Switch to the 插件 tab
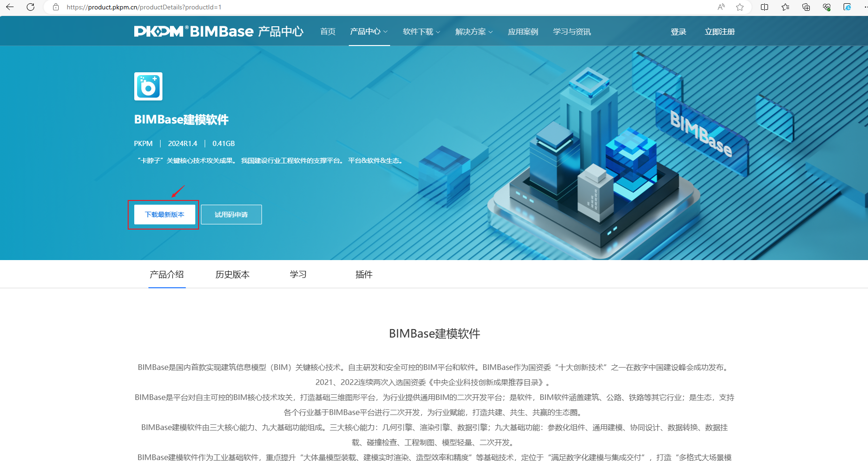Viewport: 868px width, 461px height. (x=364, y=274)
